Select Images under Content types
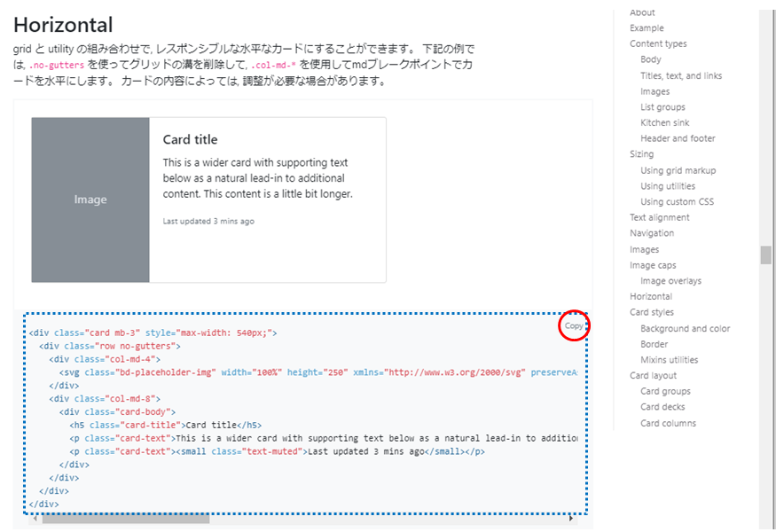The width and height of the screenshot is (776, 532). 655,91
